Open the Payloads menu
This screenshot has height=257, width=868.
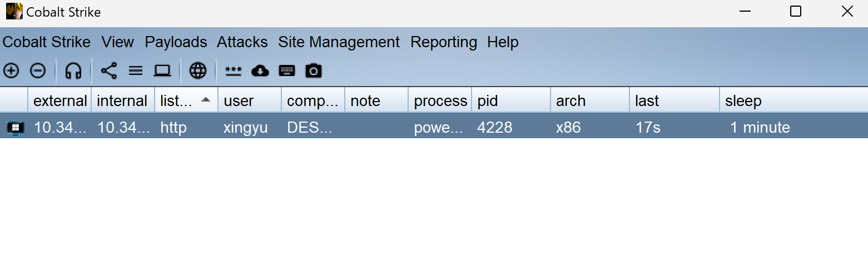pos(176,42)
